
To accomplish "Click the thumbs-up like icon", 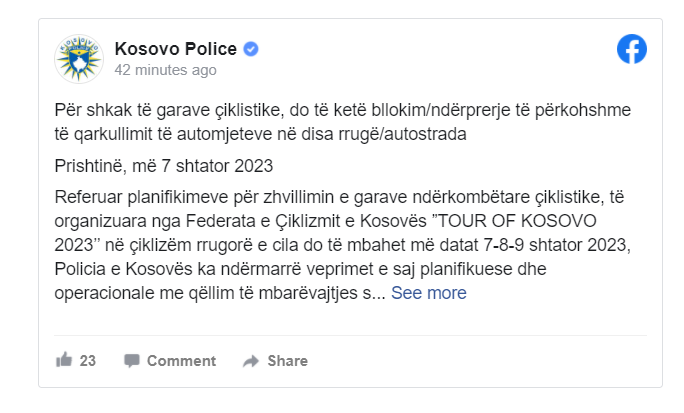I will click(x=64, y=360).
